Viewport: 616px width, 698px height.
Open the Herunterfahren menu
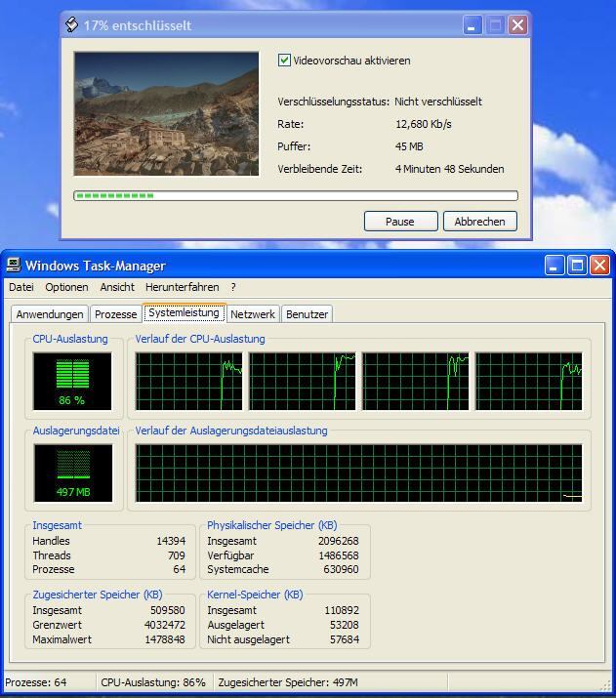click(182, 287)
